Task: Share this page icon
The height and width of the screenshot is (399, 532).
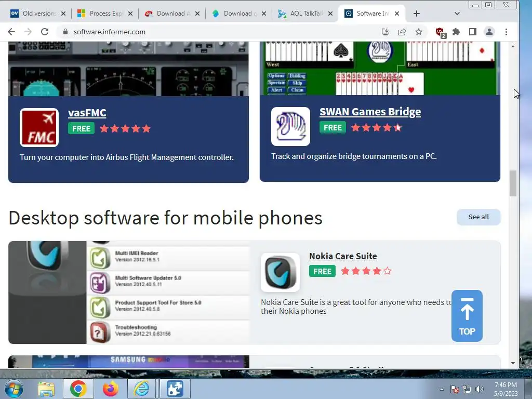Action: (x=402, y=32)
